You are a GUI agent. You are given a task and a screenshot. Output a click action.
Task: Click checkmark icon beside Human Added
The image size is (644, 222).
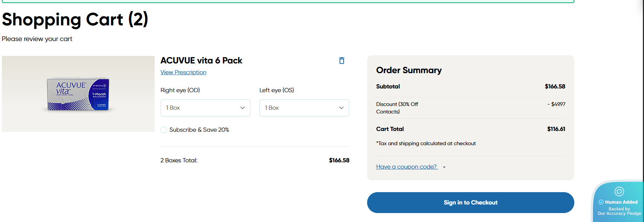(x=601, y=202)
